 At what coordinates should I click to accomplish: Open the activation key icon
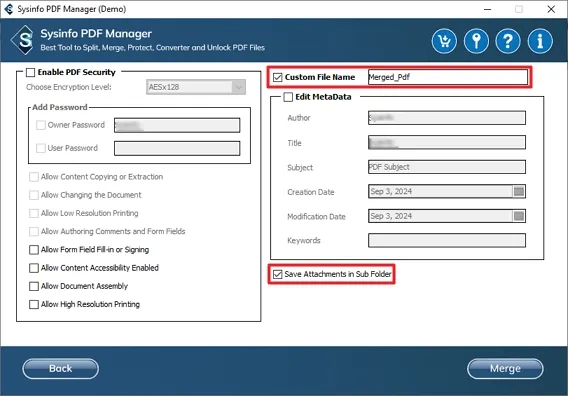[476, 41]
